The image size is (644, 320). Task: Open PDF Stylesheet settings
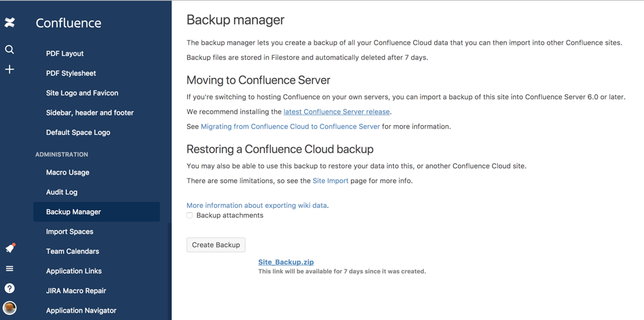71,73
